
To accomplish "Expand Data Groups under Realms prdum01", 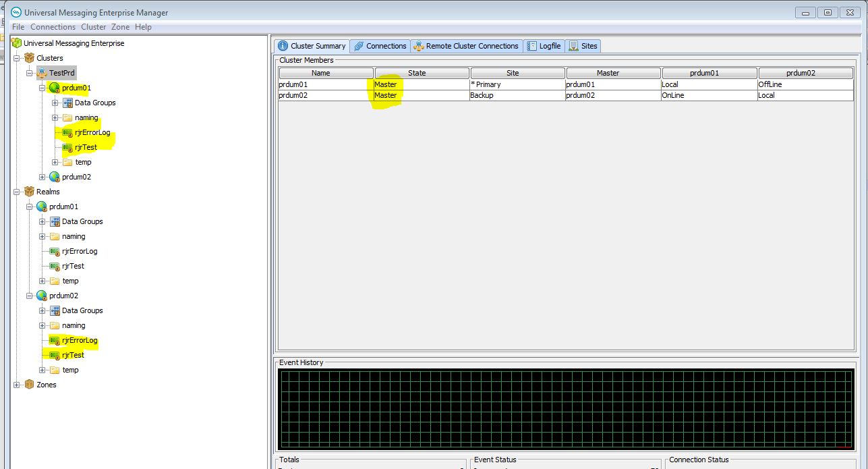I will click(42, 221).
